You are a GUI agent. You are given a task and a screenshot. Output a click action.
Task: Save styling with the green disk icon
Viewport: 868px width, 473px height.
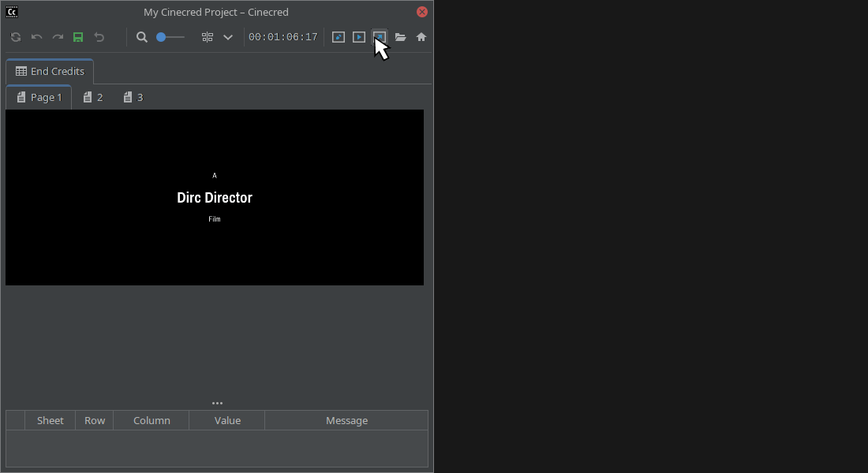[x=78, y=37]
